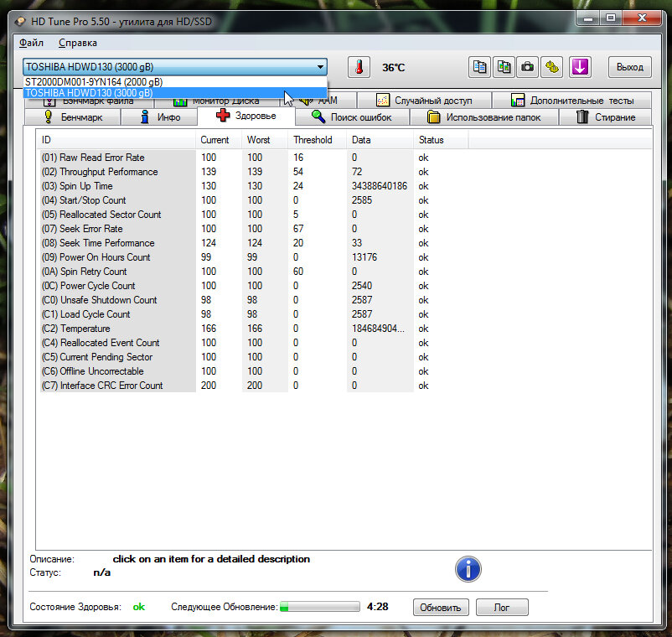Screen dimensions: 672x637
Task: Copy info to clipboard toolbar icon
Action: coord(479,67)
